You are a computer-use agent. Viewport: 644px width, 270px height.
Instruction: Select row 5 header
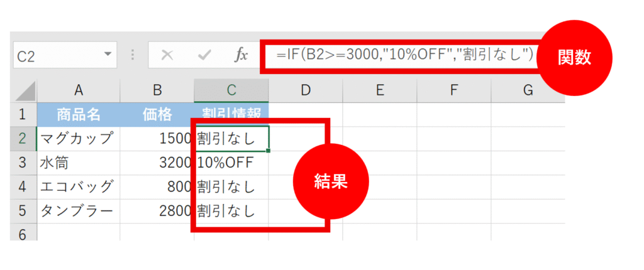pyautogui.click(x=23, y=211)
